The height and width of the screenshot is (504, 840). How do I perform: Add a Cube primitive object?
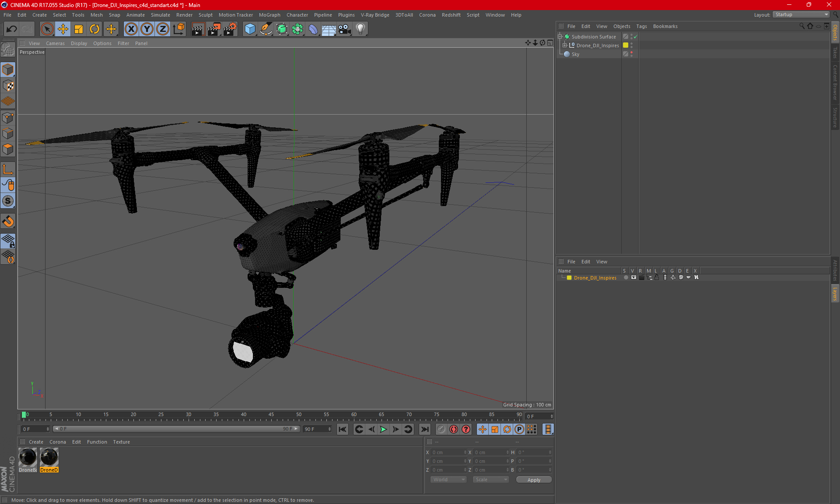250,29
